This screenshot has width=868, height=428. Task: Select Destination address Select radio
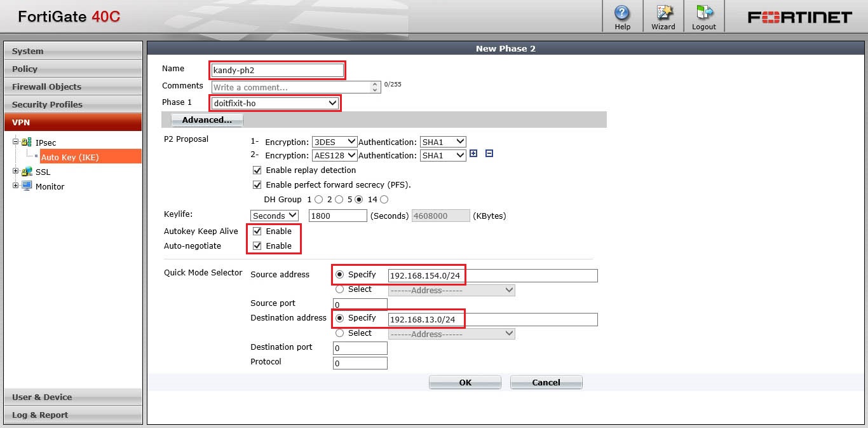[339, 333]
